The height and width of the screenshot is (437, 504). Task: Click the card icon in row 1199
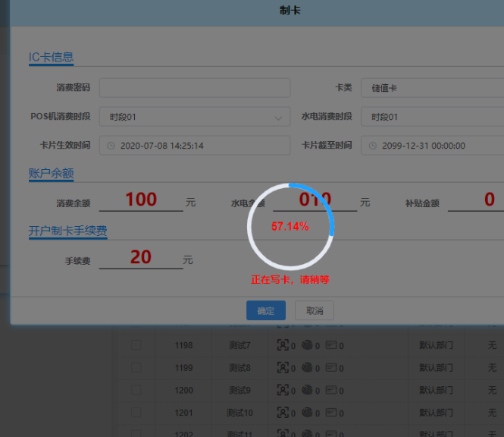pos(331,367)
